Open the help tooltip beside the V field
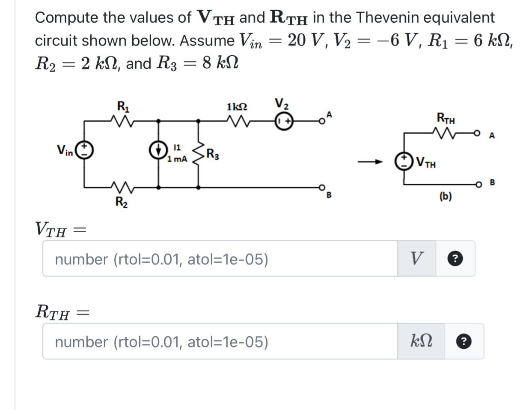Image resolution: width=532 pixels, height=410 pixels. [x=455, y=259]
